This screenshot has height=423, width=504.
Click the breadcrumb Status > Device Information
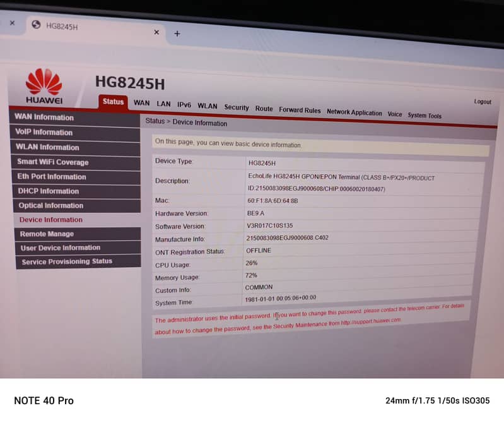(186, 122)
